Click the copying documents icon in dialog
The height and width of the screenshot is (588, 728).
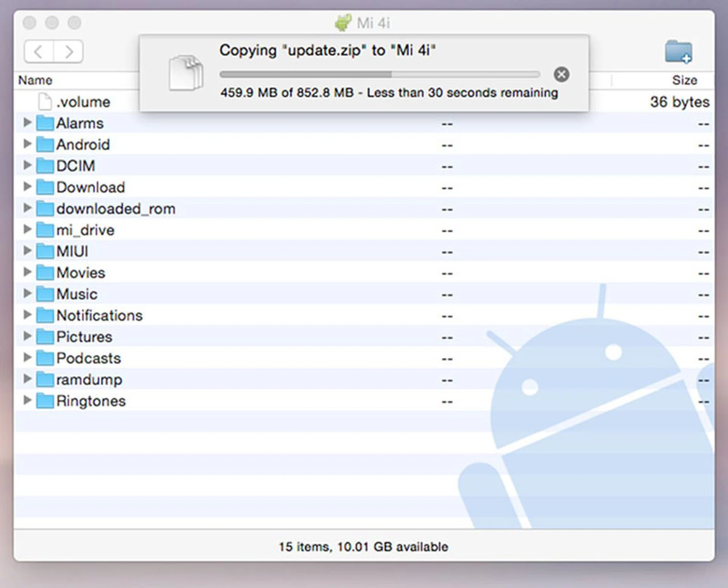pyautogui.click(x=186, y=73)
